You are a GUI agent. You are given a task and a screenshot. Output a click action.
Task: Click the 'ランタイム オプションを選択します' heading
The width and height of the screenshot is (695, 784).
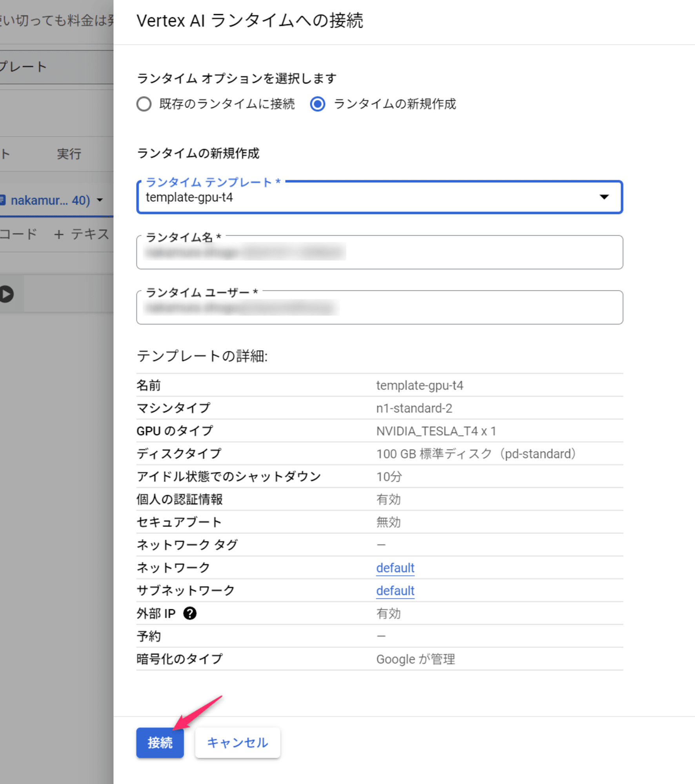pyautogui.click(x=237, y=78)
